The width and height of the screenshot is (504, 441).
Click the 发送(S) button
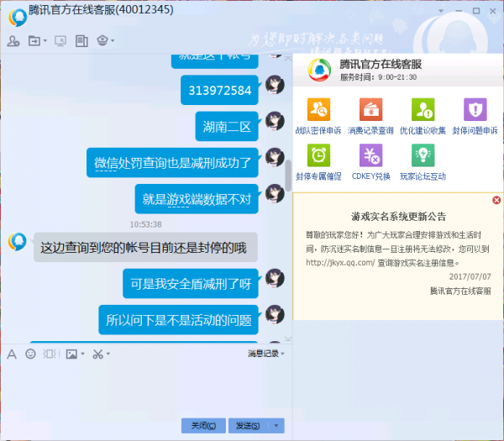click(x=248, y=426)
